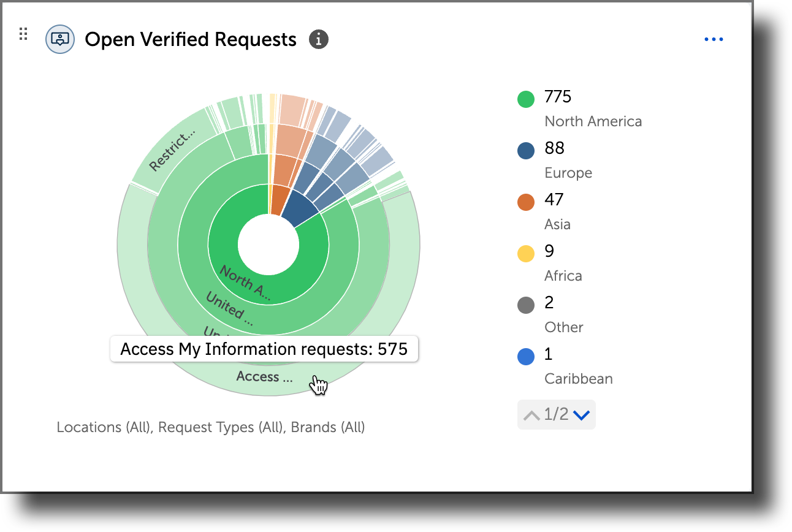Click the info icon beside Open Verified Requests
Screen dimensions: 792x532
coord(318,39)
